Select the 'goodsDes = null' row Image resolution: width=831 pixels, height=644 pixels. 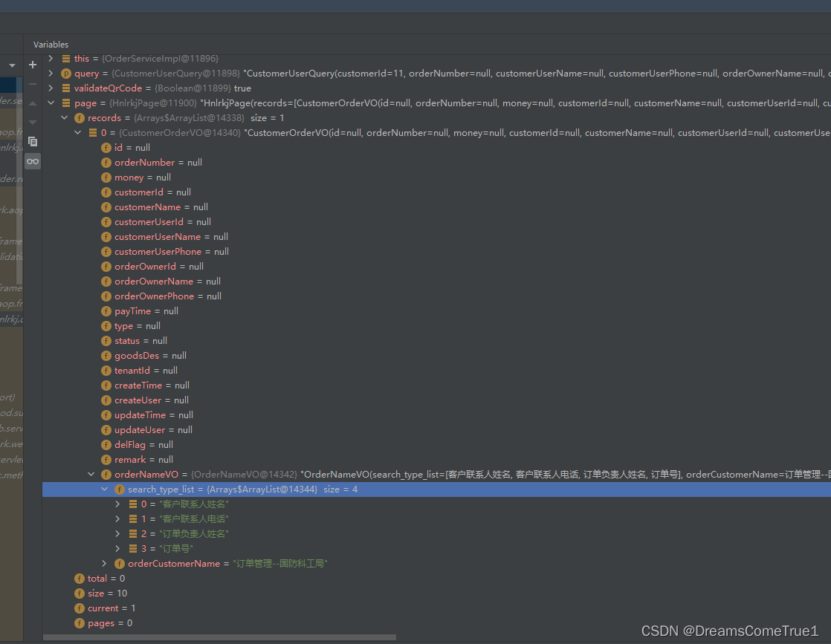[x=437, y=355]
